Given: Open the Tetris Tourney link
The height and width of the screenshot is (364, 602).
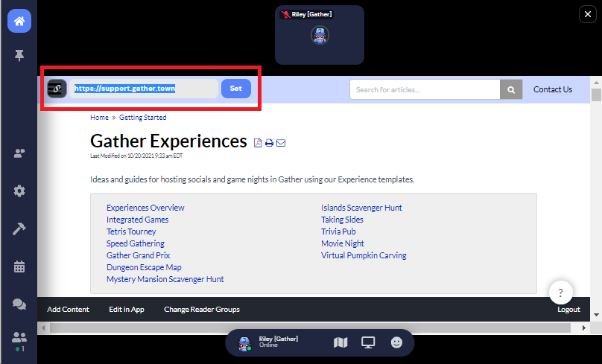Looking at the screenshot, I should [131, 232].
